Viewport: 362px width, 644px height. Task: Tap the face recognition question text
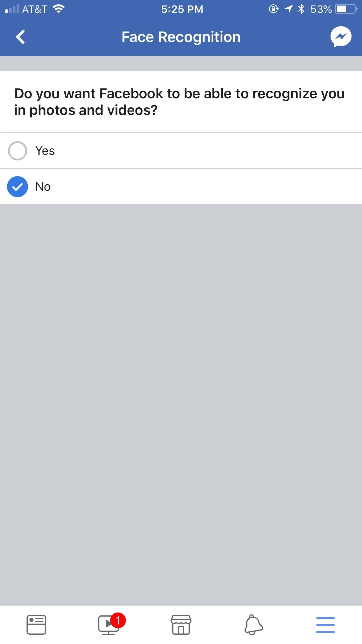tap(179, 102)
